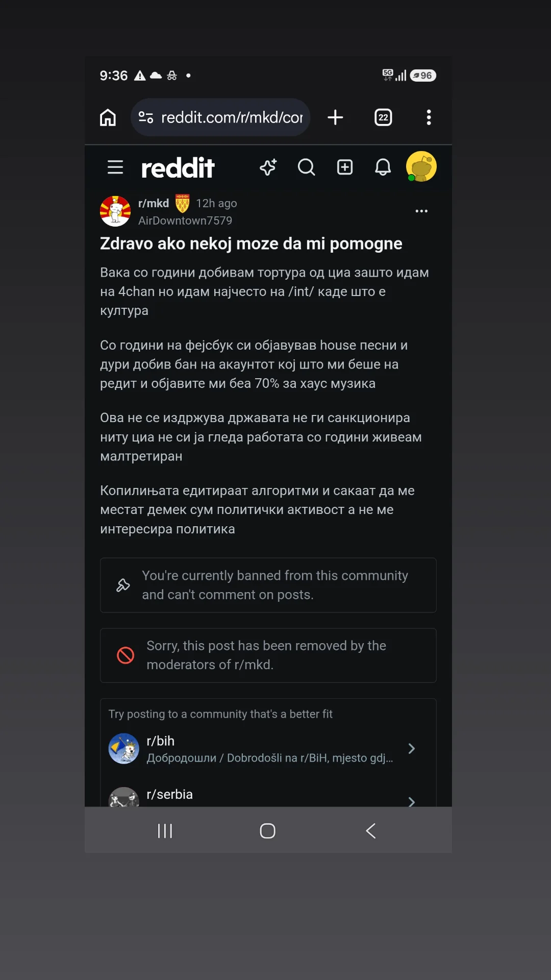Open the notifications bell
The height and width of the screenshot is (980, 551).
(x=383, y=167)
